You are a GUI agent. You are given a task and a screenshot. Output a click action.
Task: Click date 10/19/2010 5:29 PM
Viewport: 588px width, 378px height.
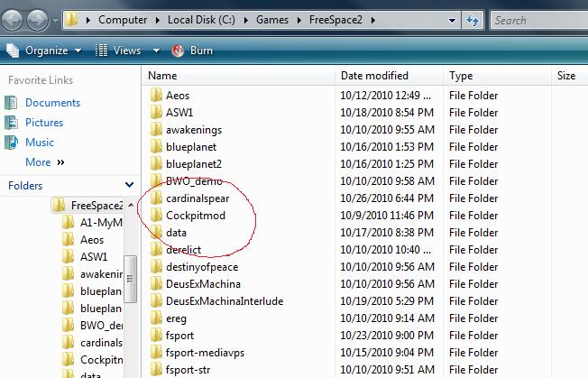(x=387, y=301)
